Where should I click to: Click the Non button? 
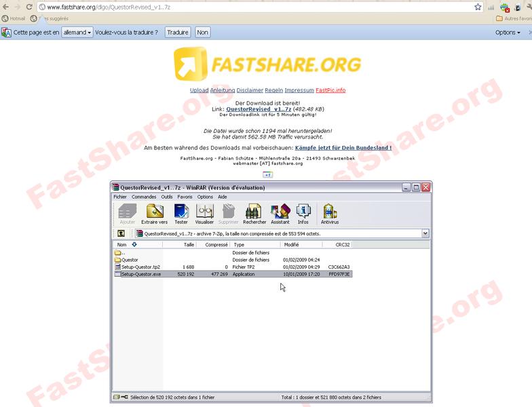tap(202, 33)
